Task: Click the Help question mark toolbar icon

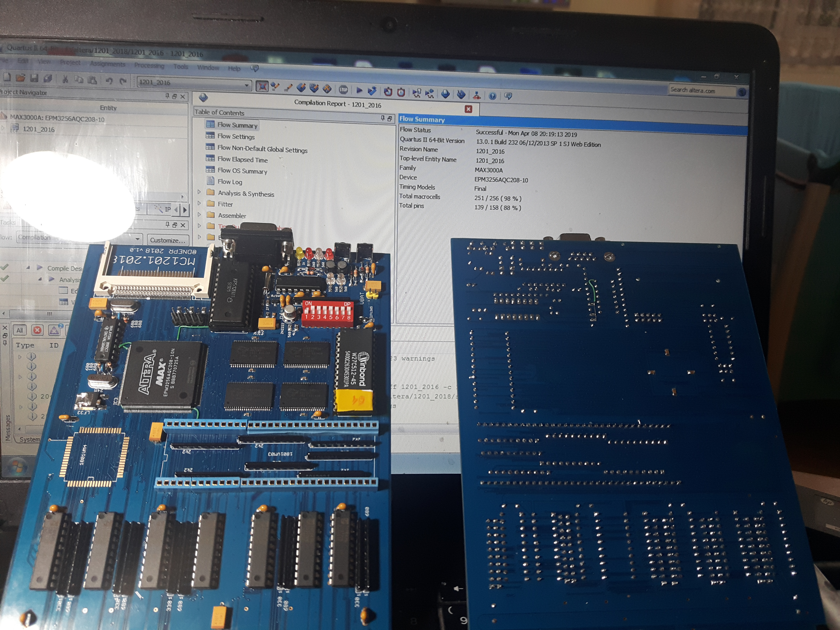Action: click(x=493, y=96)
